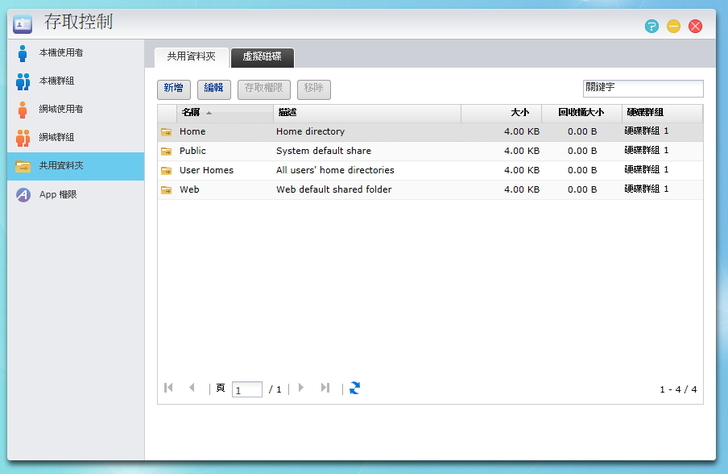Select the 共用資料夾 folder icon in sidebar
728x474 pixels.
pyautogui.click(x=22, y=166)
